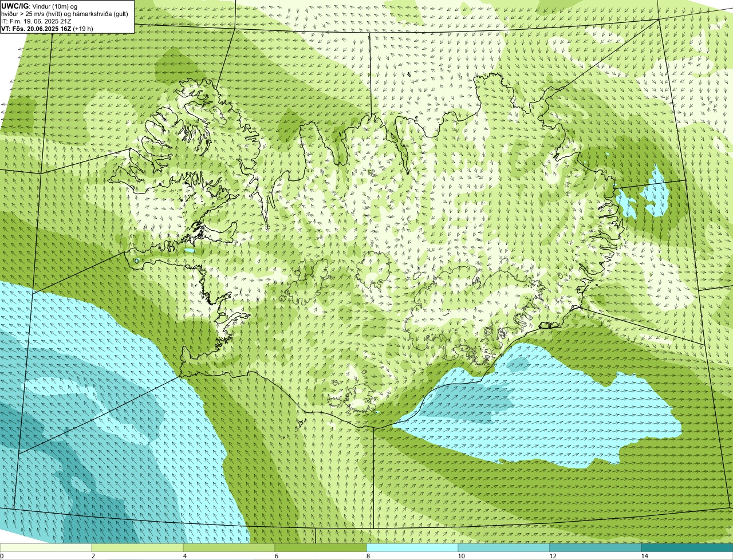Viewport: 733px width, 560px height.
Task: Click the 8–10 m/s light cyan legend swatch
Action: click(412, 547)
